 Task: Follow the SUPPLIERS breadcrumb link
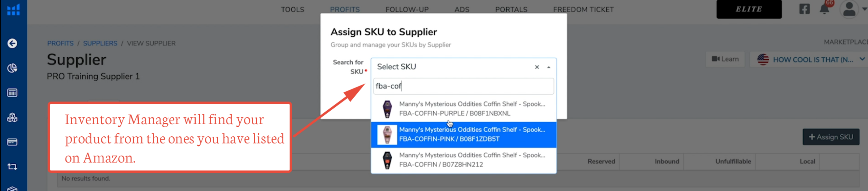pyautogui.click(x=100, y=43)
